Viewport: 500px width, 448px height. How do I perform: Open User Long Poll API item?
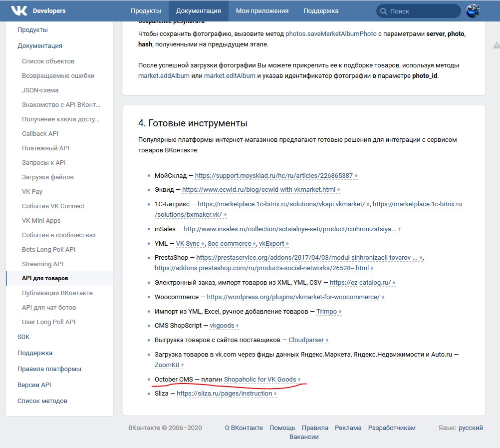click(48, 322)
